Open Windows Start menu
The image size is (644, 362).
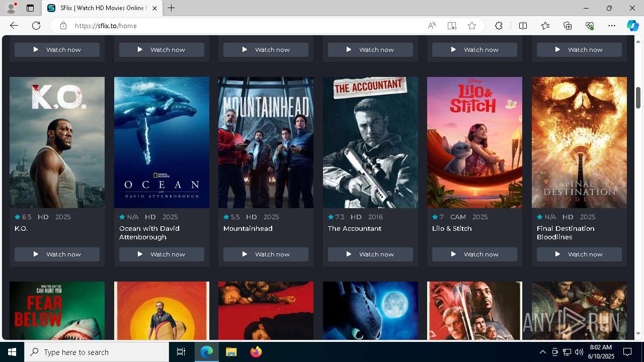click(x=12, y=352)
